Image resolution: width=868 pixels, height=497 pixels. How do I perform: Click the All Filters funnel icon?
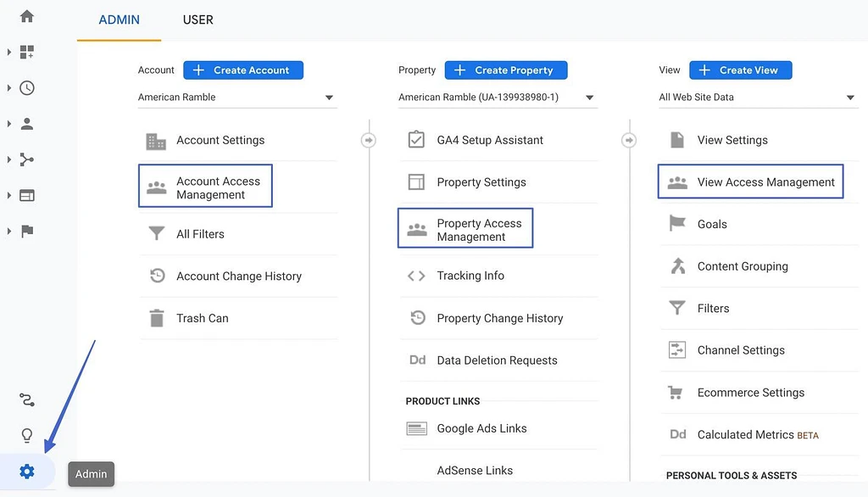pyautogui.click(x=157, y=233)
